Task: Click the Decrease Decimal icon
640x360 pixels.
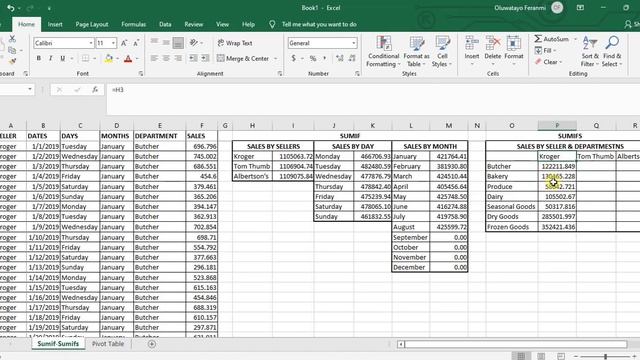Action: point(352,58)
